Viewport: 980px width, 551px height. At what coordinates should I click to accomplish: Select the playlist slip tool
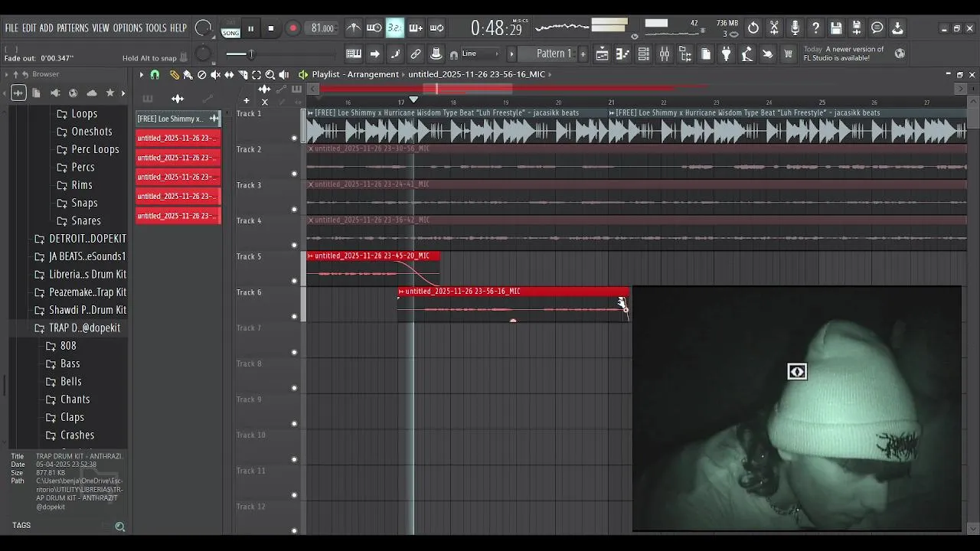click(x=229, y=74)
